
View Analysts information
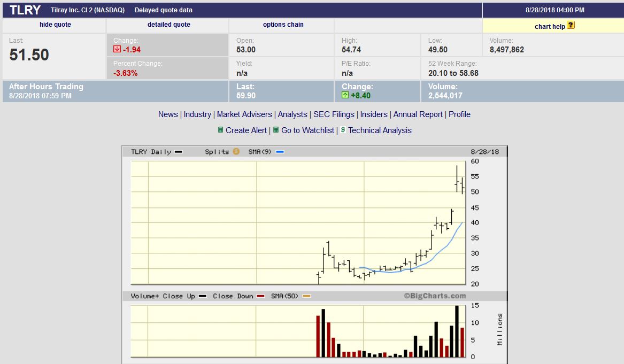(x=292, y=114)
